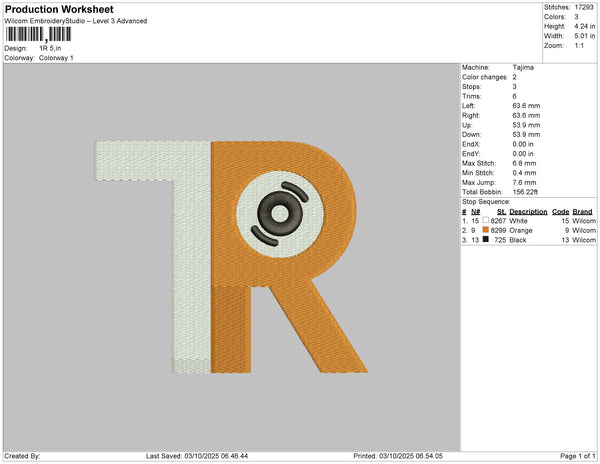Click the Machine value Tajima
This screenshot has width=600, height=464.
[522, 68]
